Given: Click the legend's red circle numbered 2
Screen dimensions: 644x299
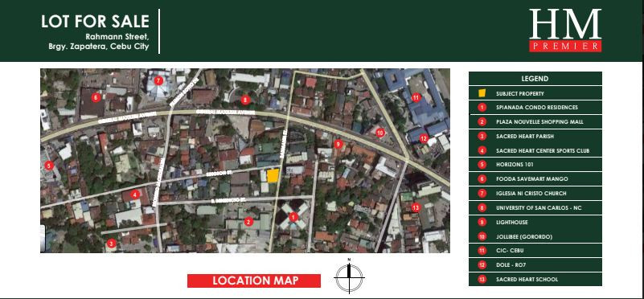Looking at the screenshot, I should pyautogui.click(x=482, y=122).
